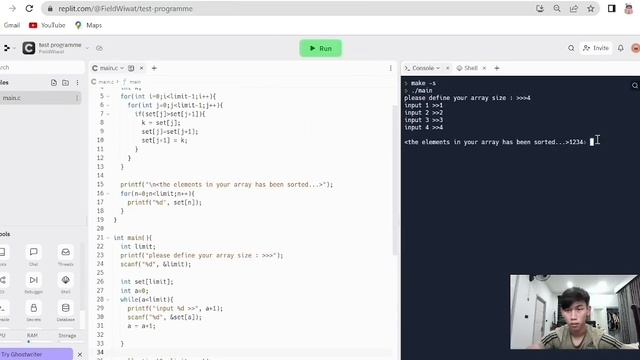This screenshot has height=360, width=640.
Task: Click the sidebar search field
Action: (x=41, y=67)
